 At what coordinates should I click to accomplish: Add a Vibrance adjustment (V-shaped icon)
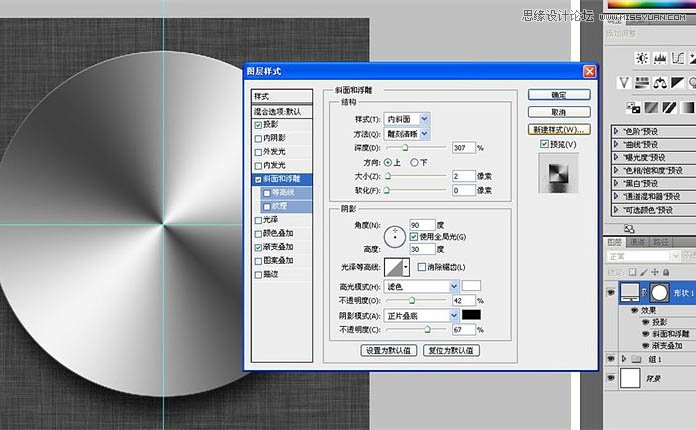point(624,83)
